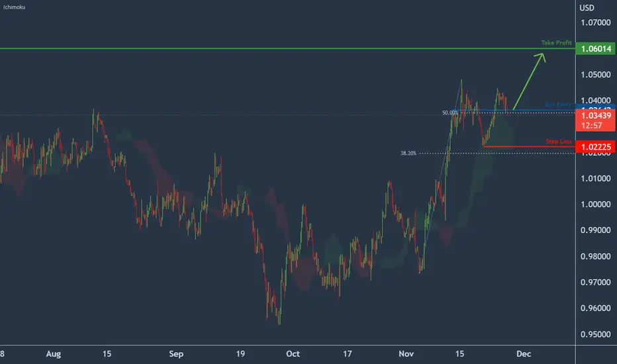The height and width of the screenshot is (364, 617).
Task: Click the Sep date label on time axis
Action: [x=176, y=354]
